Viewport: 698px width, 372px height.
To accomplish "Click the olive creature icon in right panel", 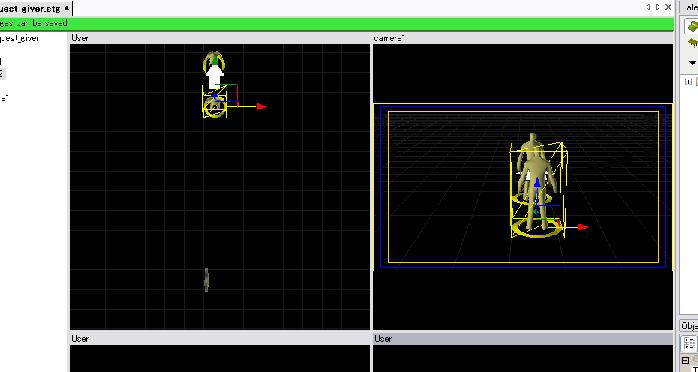I will point(693,43).
